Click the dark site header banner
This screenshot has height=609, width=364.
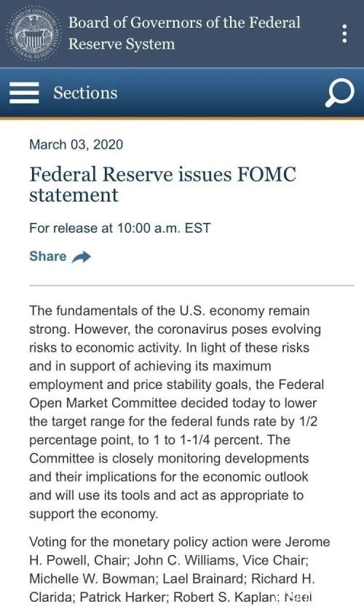182,34
